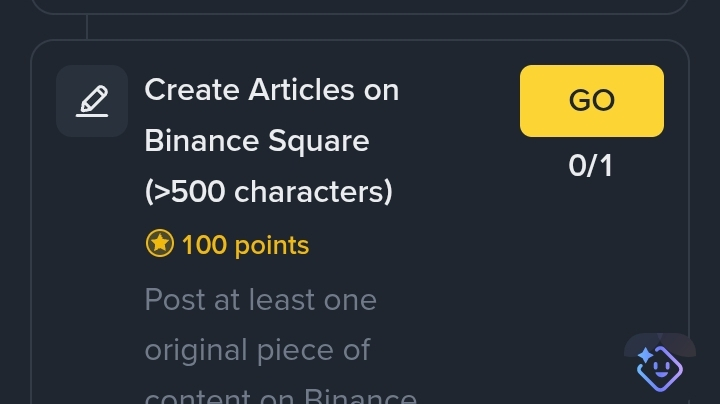
Task: Click the "Binance Square" title line
Action: [x=257, y=140]
